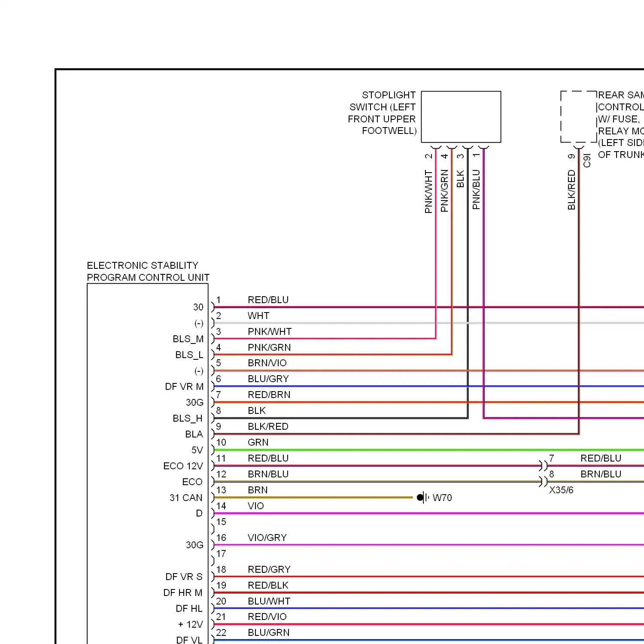Select the vertical BLK/RED label under Rear SAM
The width and height of the screenshot is (644, 644).
[571, 190]
